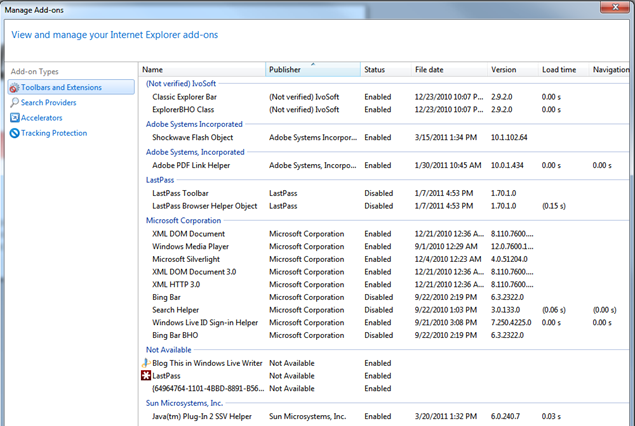Click the Search Providers magnifier icon

click(14, 103)
